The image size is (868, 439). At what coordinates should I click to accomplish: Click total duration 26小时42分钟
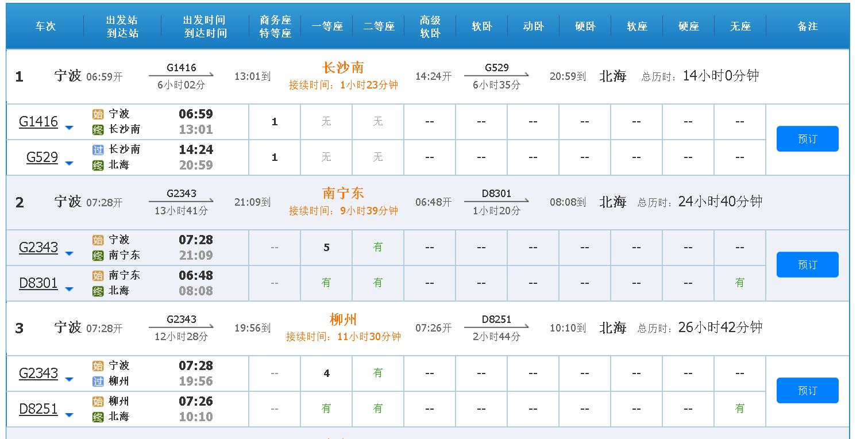pos(720,328)
